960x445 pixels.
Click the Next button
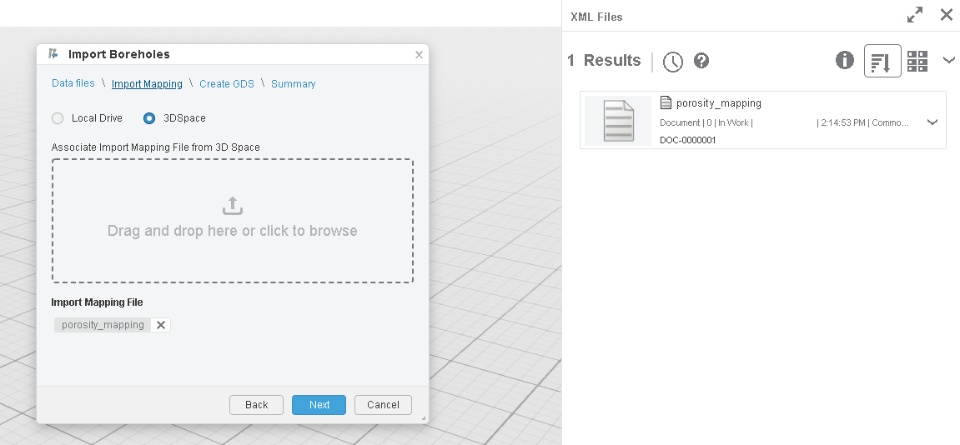(319, 405)
